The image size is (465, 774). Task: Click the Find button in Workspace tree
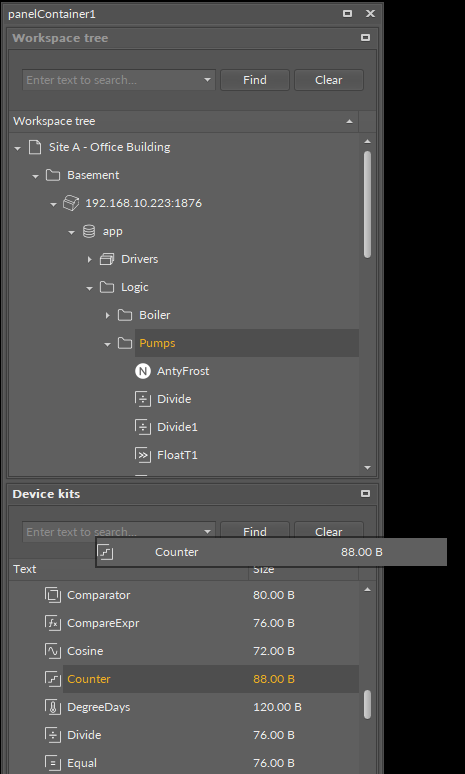(x=255, y=80)
